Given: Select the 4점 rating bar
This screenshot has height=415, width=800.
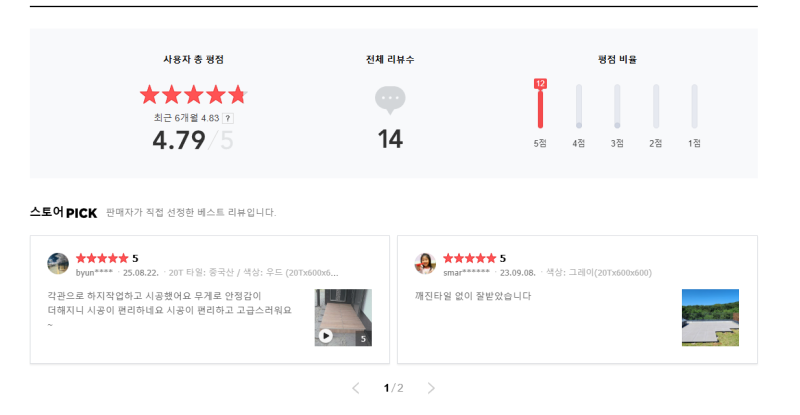Looking at the screenshot, I should pyautogui.click(x=579, y=106).
